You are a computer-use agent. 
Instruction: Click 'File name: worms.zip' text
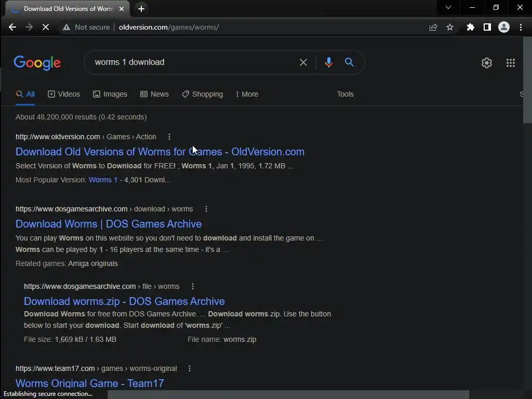tap(222, 340)
